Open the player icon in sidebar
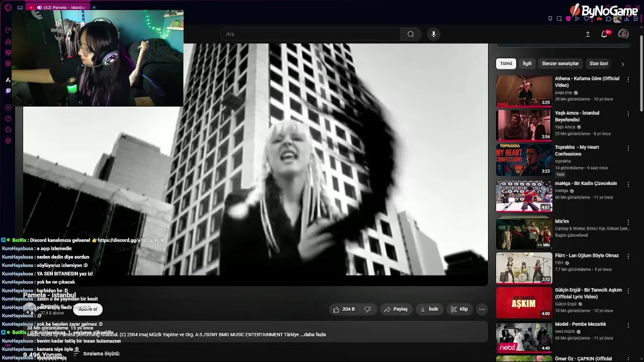This screenshot has height=362, width=644. pos(8,108)
